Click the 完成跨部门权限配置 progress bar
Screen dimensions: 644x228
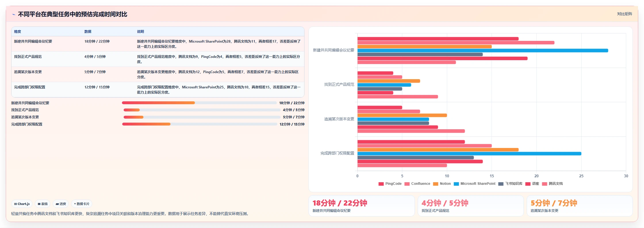point(200,124)
